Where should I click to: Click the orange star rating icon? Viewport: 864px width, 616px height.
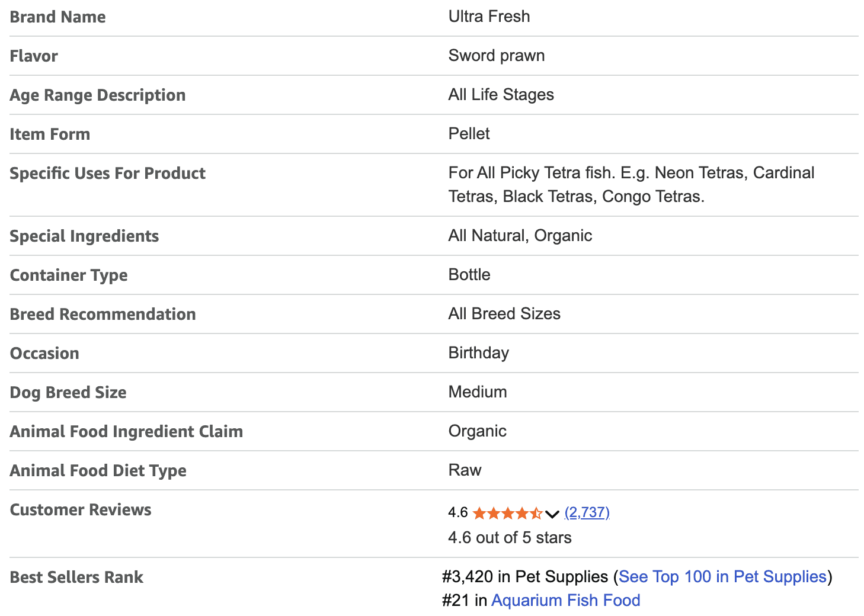507,513
